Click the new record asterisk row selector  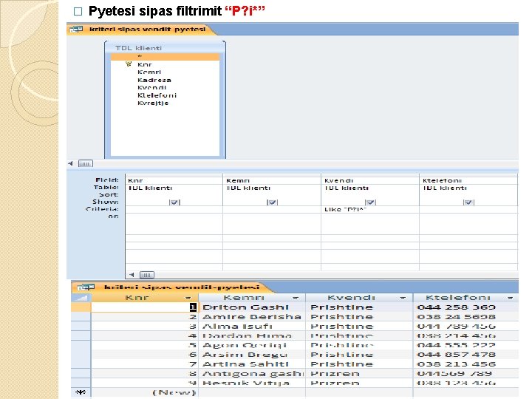coord(81,392)
